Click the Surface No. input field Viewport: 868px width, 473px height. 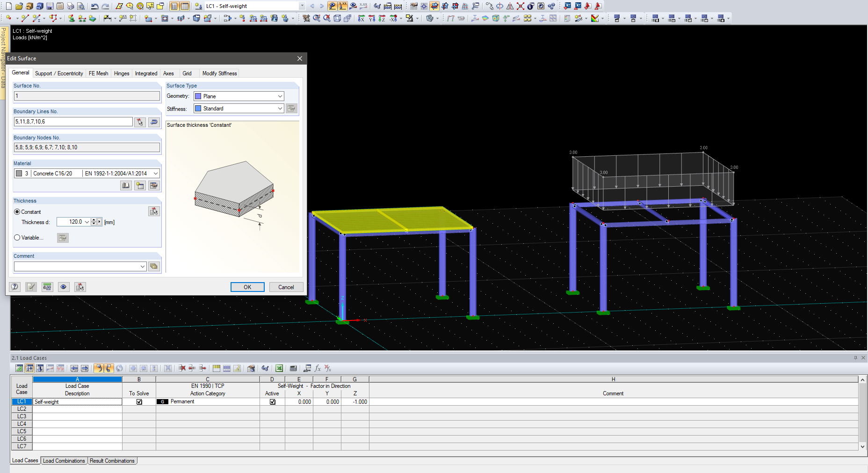(x=87, y=96)
